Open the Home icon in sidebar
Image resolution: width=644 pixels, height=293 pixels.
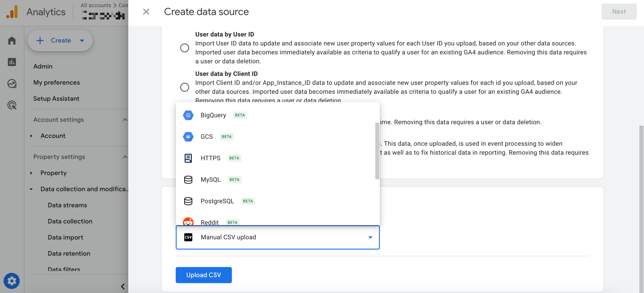coord(12,41)
